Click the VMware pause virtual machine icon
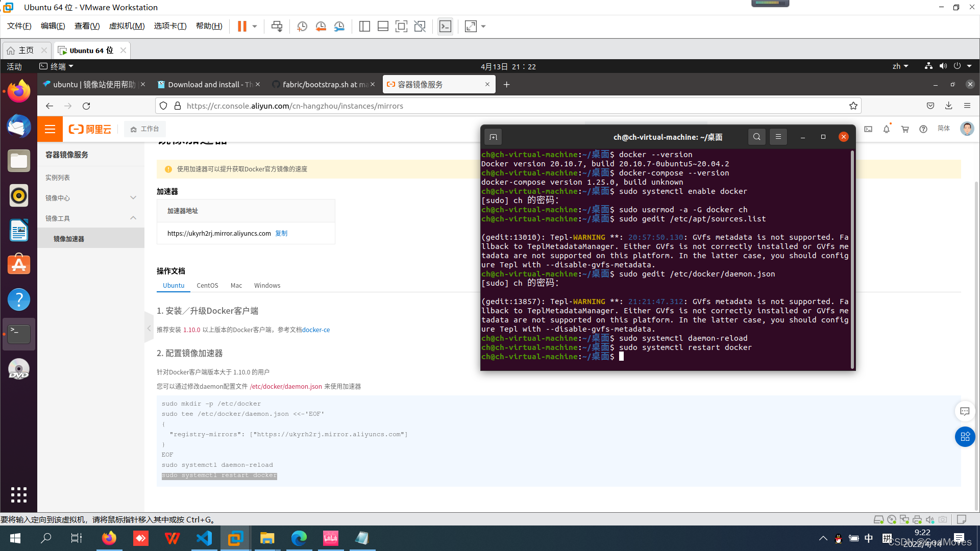 tap(242, 26)
